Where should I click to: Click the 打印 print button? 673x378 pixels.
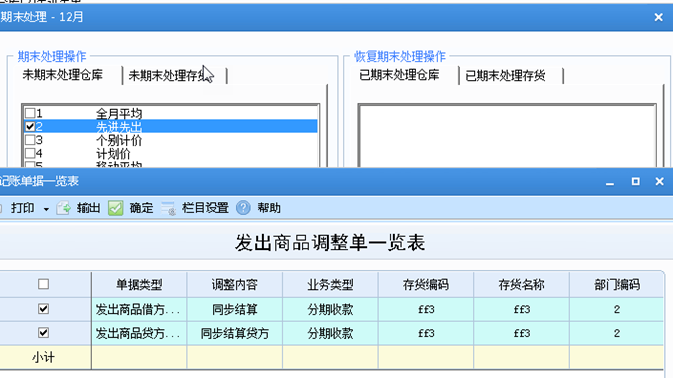click(x=22, y=208)
